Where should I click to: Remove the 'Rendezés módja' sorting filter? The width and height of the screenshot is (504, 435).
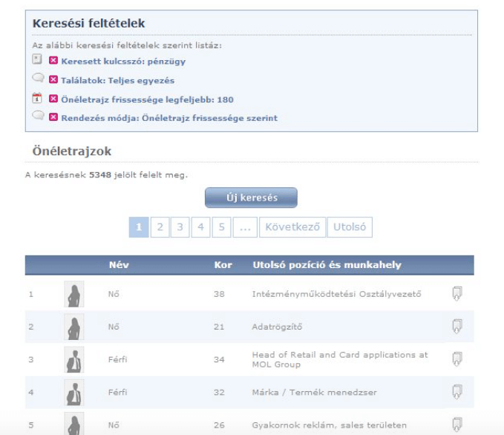(53, 117)
